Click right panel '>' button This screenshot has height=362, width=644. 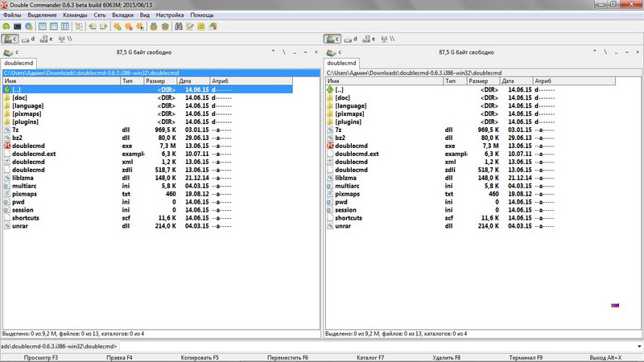click(x=638, y=52)
